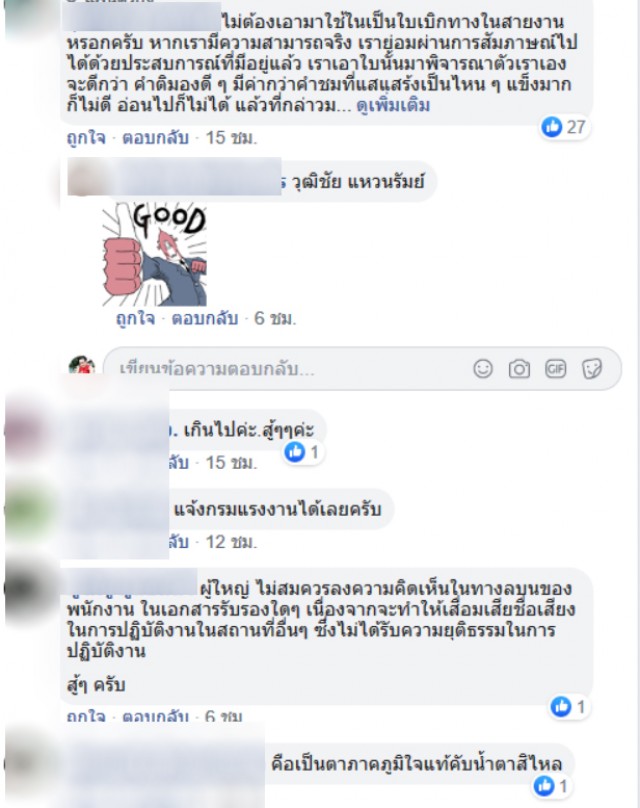Open like reaction on the last comment
The width and height of the screenshot is (640, 808).
click(552, 786)
